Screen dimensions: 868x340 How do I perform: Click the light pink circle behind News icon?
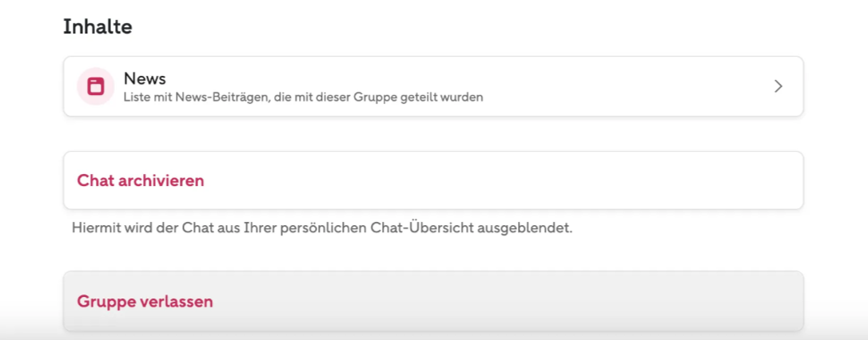click(x=96, y=86)
